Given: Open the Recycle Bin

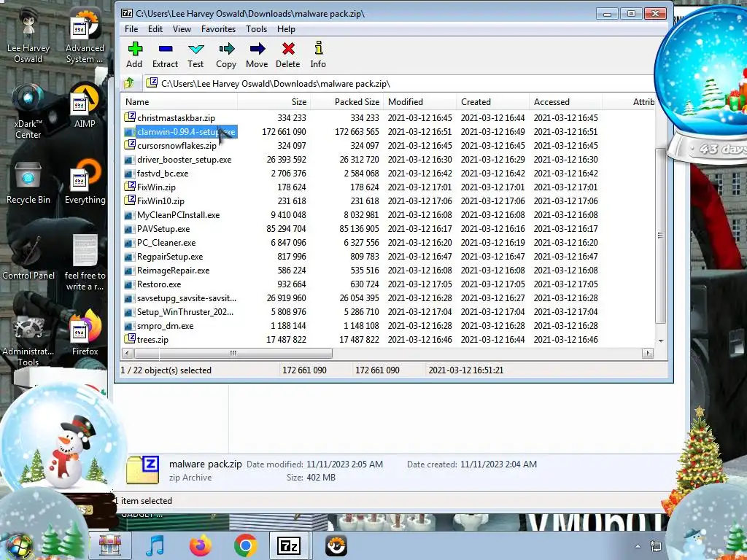Looking at the screenshot, I should [28, 183].
